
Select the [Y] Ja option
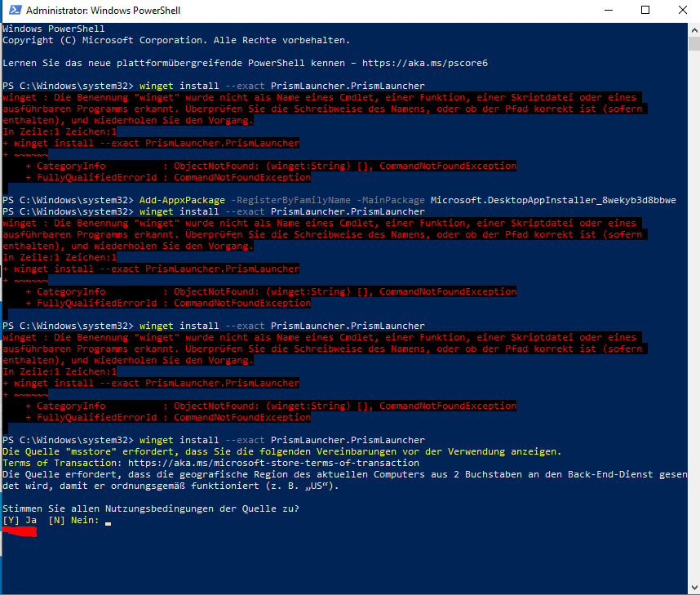[x=20, y=520]
